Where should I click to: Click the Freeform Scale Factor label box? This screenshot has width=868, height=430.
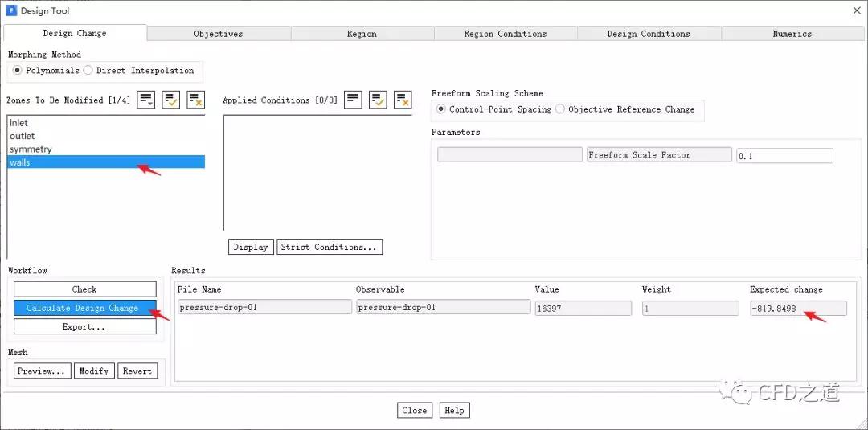659,155
